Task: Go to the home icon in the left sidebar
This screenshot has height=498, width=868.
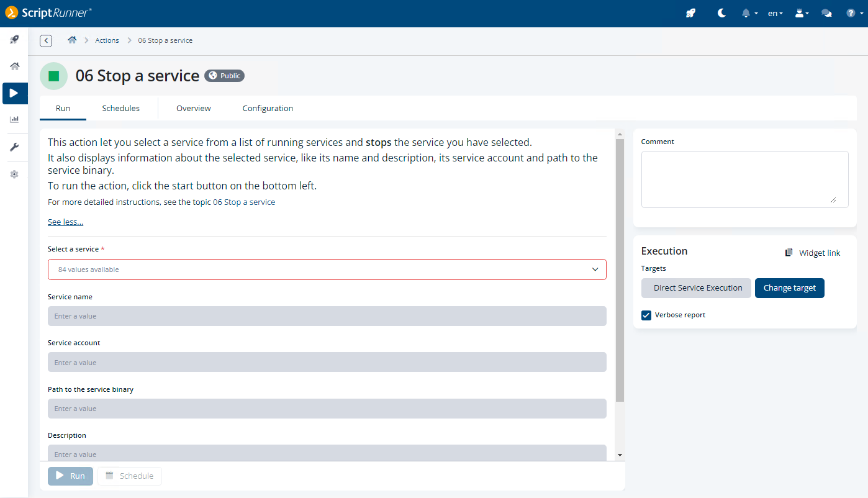Action: point(14,66)
